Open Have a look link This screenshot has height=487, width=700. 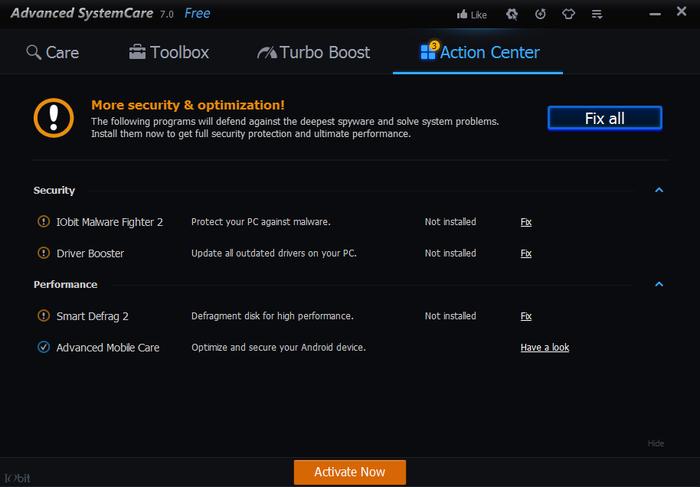point(545,347)
